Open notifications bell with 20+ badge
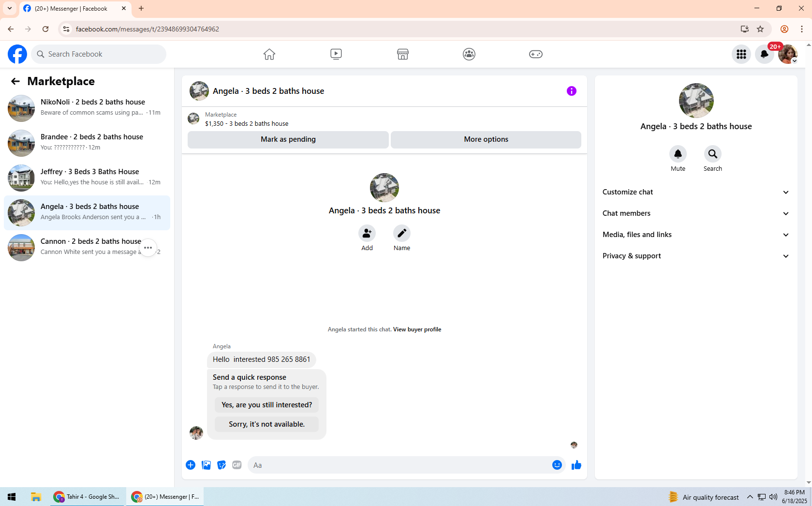Screen dimensions: 812x506 [765, 54]
